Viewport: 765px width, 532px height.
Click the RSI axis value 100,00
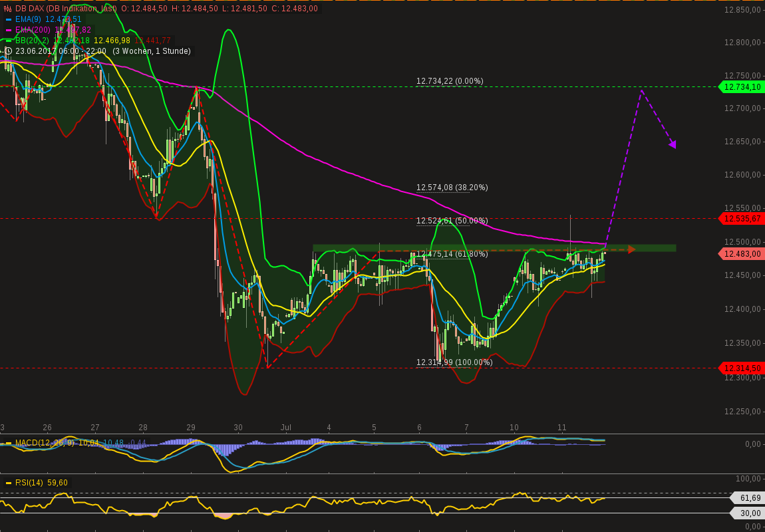coord(748,479)
